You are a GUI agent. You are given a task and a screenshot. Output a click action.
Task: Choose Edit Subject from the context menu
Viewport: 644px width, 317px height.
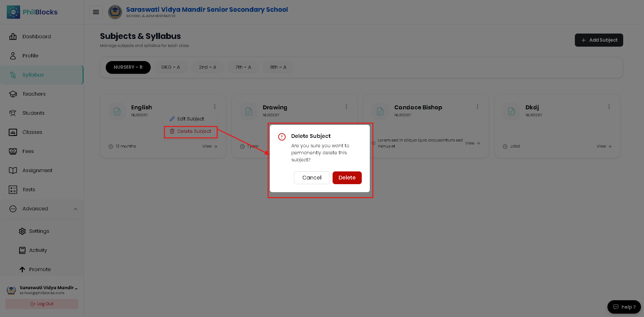click(190, 119)
